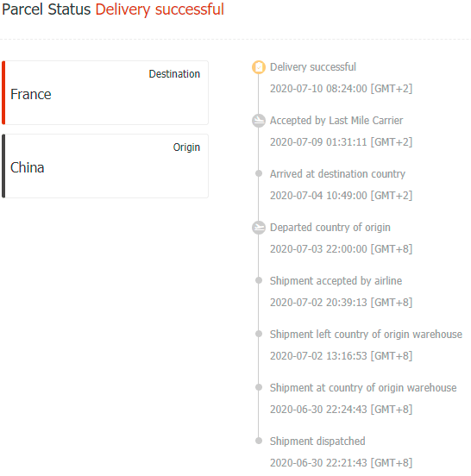Viewport: 471px width, 476px height.
Task: Select the Arrived at destination country dot
Action: coord(259,173)
